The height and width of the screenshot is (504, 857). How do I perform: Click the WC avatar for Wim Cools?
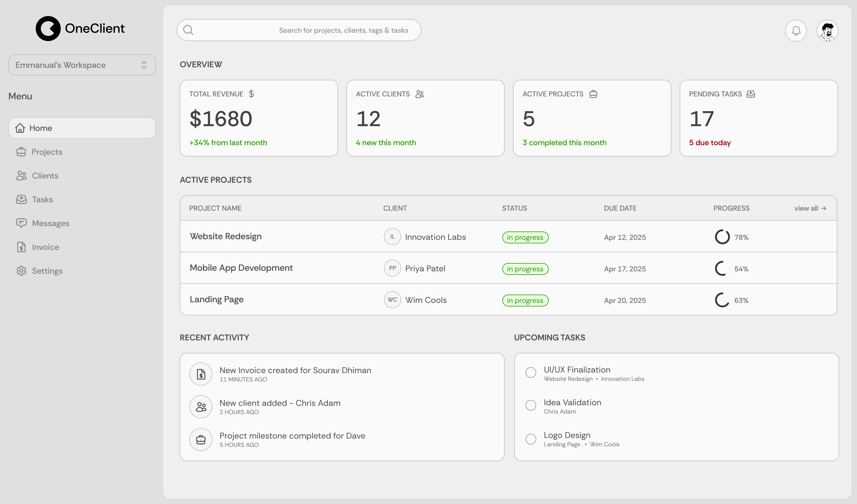point(392,300)
